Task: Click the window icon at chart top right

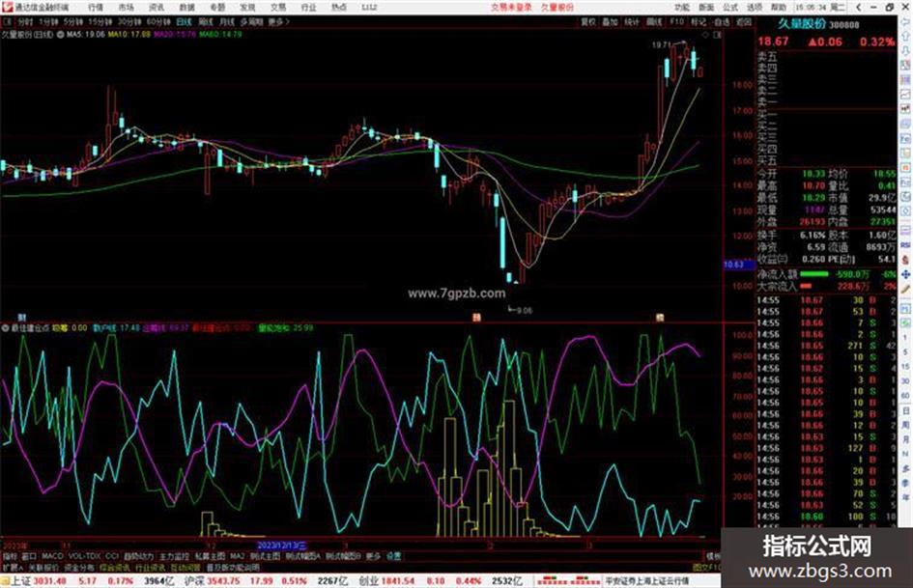Action: (717, 35)
